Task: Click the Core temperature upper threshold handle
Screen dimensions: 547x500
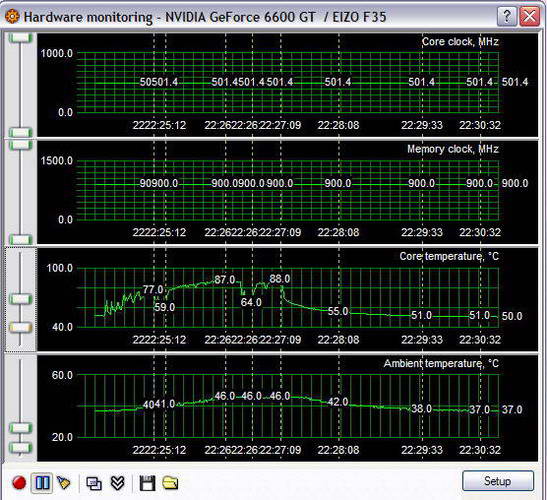Action: pyautogui.click(x=21, y=299)
